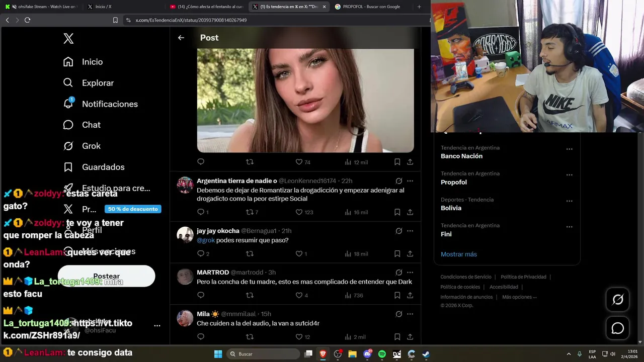
Task: Open the floating Grok button
Action: coord(617,300)
